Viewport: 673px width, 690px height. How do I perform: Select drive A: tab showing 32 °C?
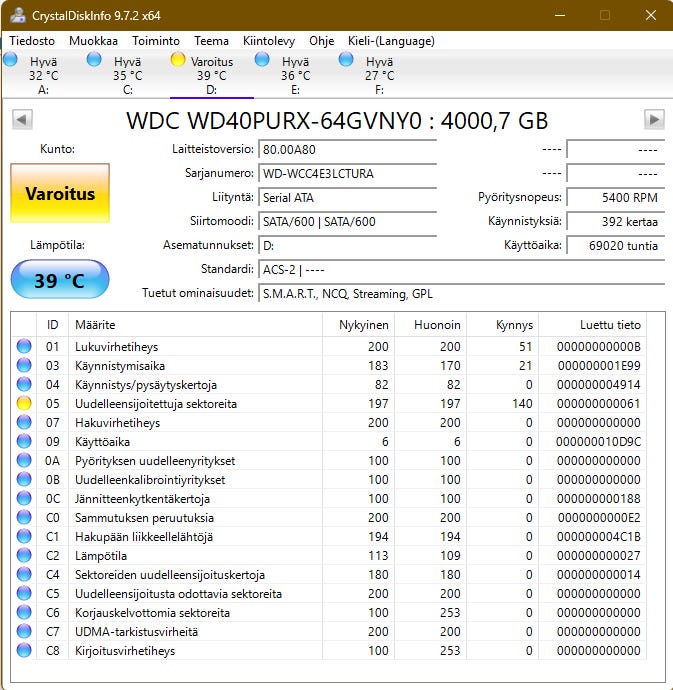pos(43,75)
